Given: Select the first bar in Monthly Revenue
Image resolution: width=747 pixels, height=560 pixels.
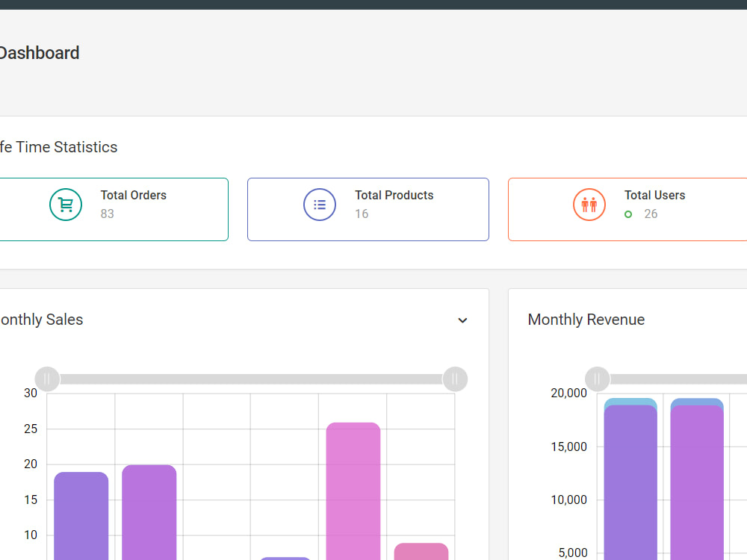Looking at the screenshot, I should tap(630, 479).
